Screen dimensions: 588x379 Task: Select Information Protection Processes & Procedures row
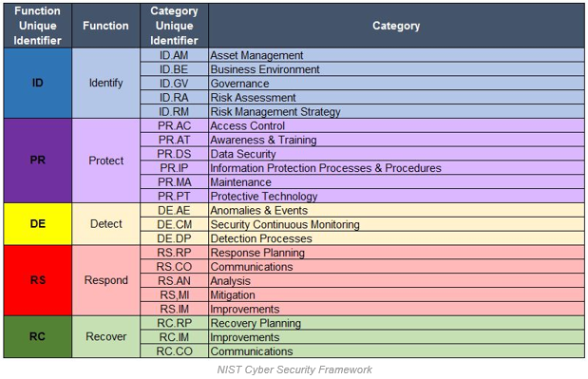coord(396,168)
